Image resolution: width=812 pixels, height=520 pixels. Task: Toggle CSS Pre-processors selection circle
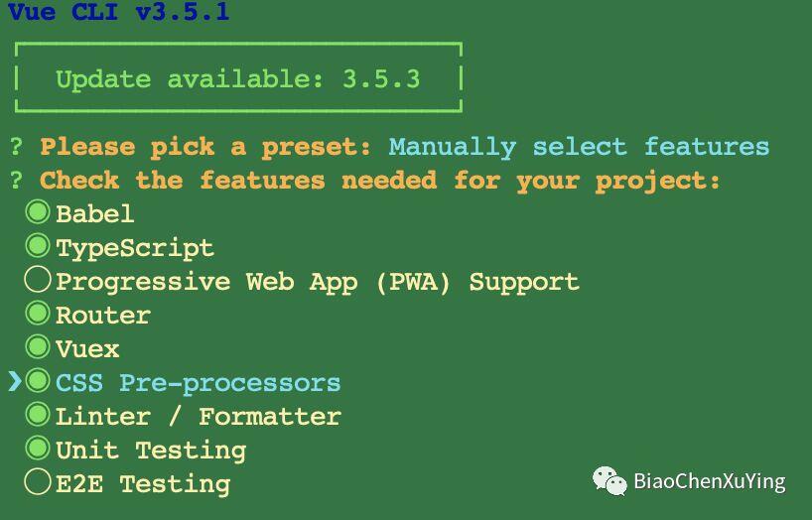click(38, 381)
